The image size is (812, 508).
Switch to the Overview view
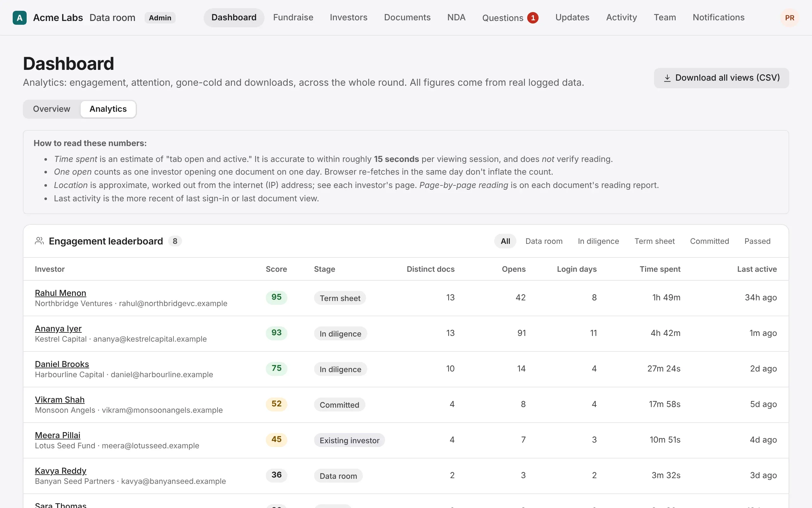[52, 109]
